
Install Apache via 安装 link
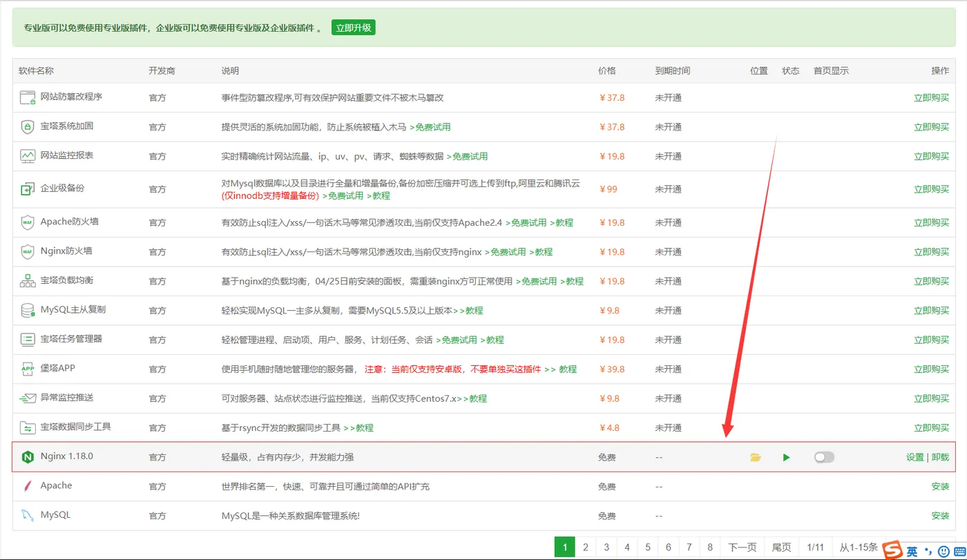pos(940,487)
